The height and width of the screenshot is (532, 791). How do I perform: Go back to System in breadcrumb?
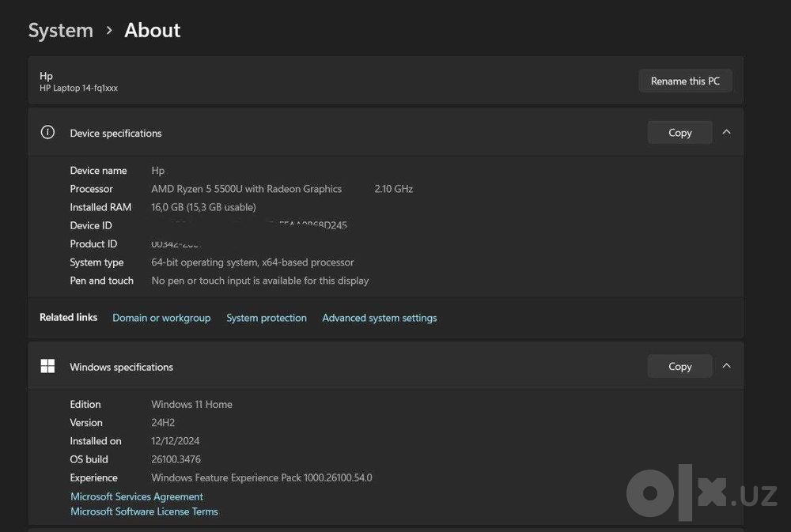(61, 30)
